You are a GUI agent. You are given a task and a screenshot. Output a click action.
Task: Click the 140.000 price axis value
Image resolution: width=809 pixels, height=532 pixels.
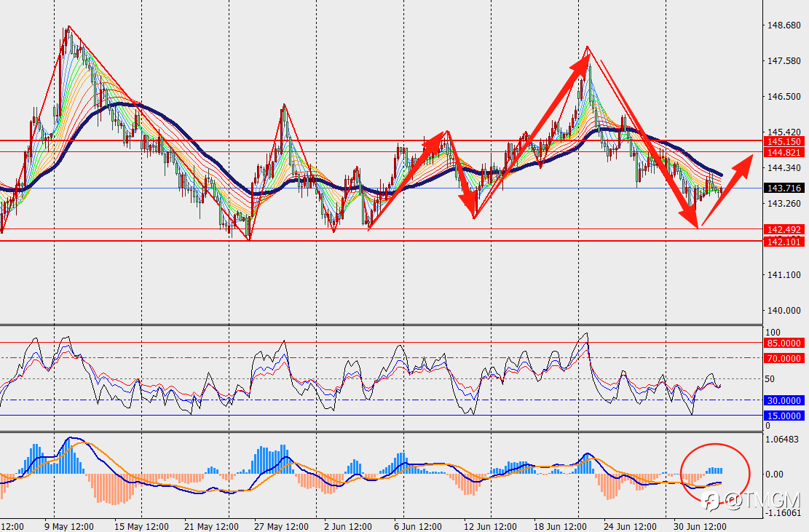(x=784, y=310)
